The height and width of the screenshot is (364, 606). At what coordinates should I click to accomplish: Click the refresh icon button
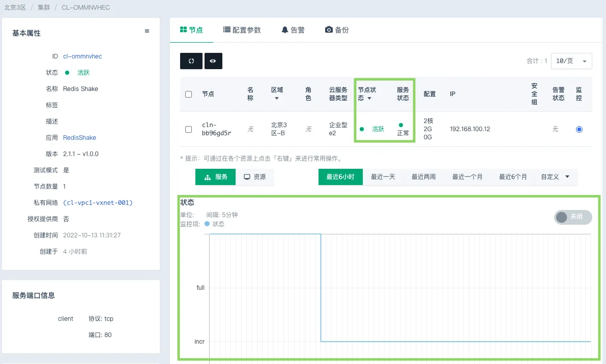191,61
